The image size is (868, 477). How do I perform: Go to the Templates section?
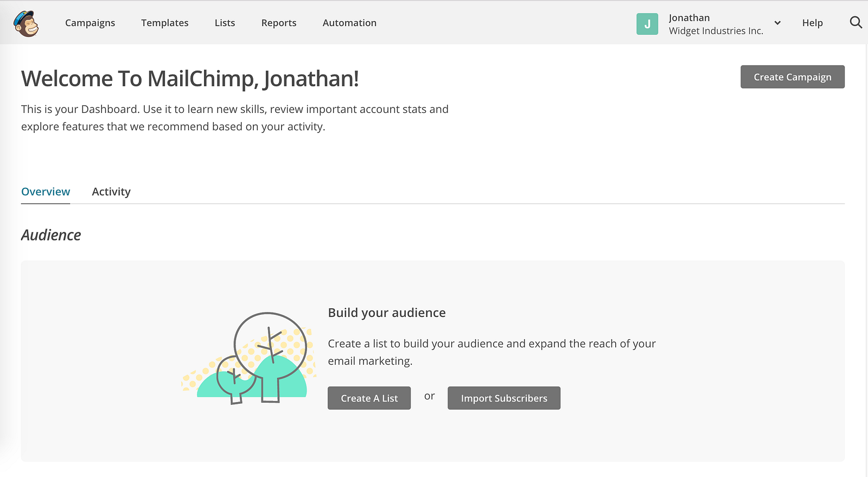[165, 23]
